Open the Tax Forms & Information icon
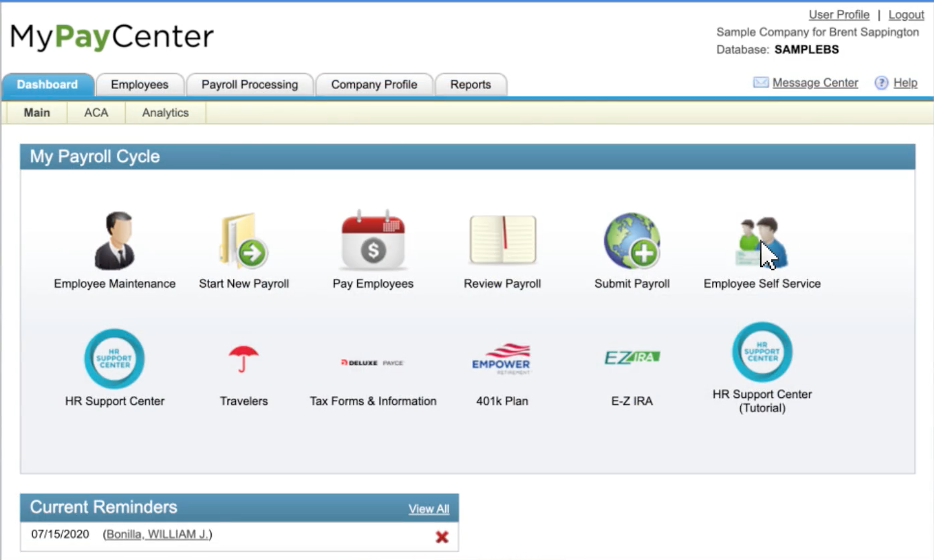Image resolution: width=934 pixels, height=560 pixels. 373,362
